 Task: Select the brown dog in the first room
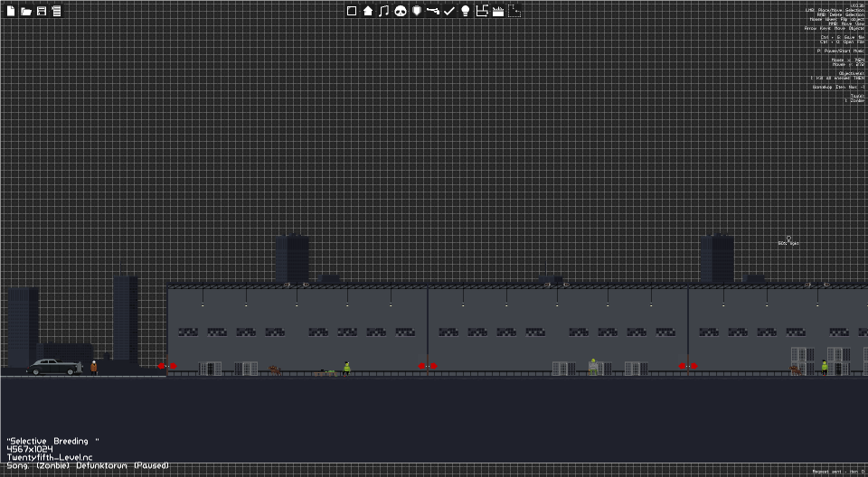point(275,370)
